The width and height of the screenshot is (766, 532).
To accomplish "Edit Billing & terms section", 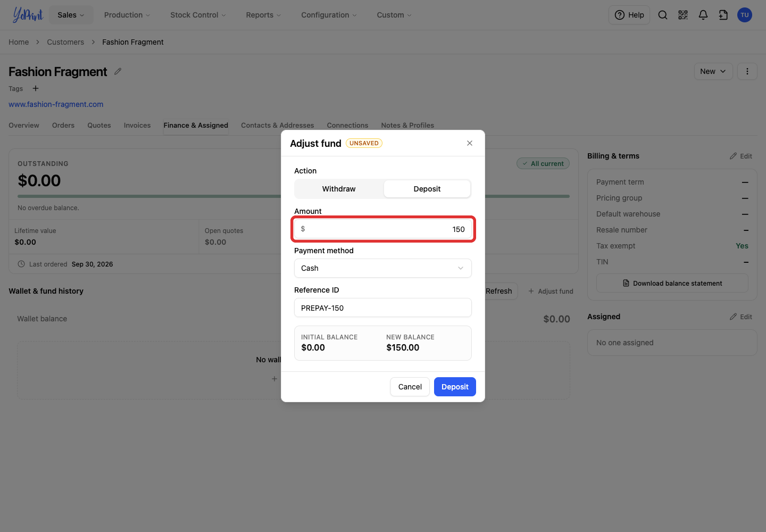I will coord(741,156).
